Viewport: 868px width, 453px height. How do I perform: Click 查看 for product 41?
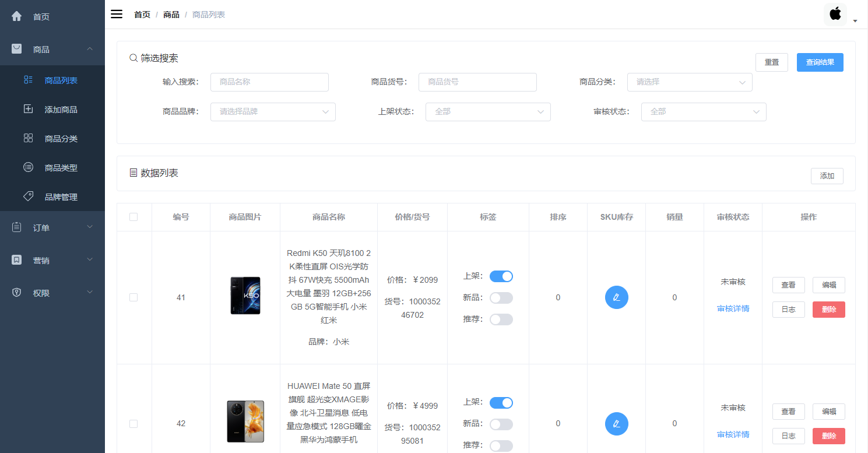coord(789,285)
